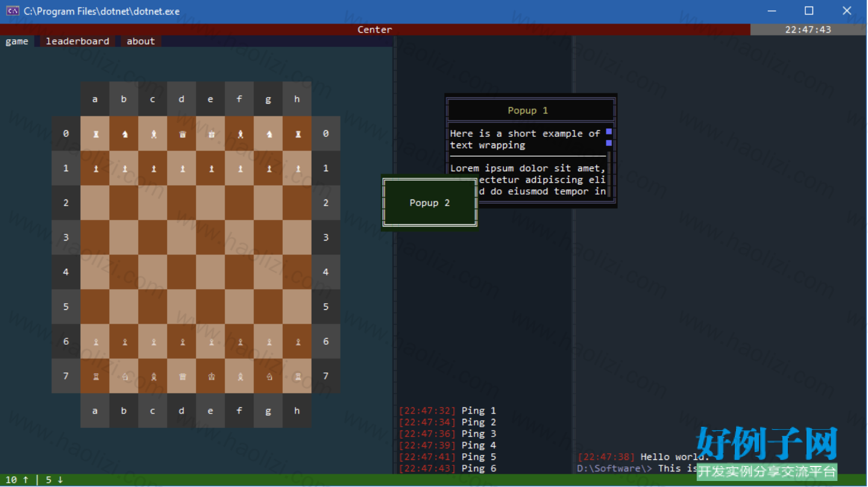Pick the pawn on square g6

click(269, 342)
